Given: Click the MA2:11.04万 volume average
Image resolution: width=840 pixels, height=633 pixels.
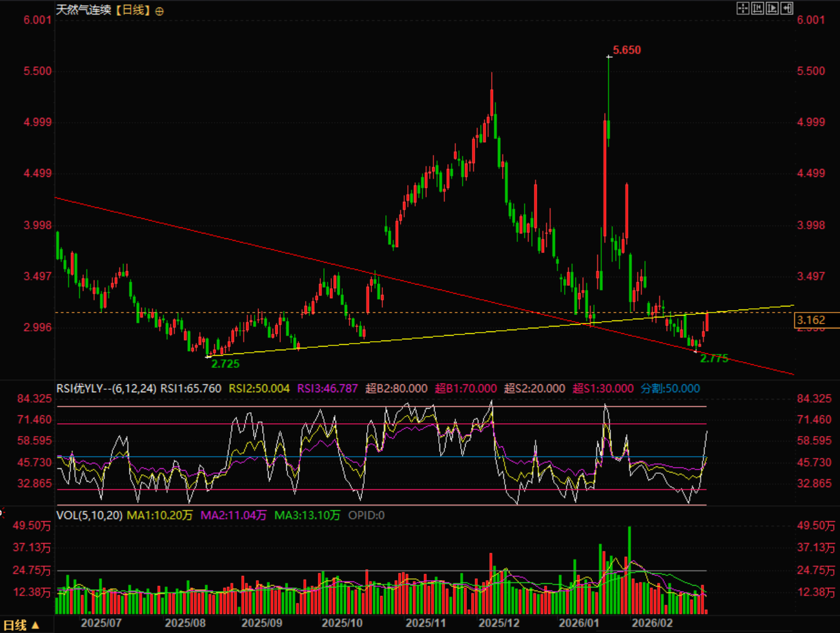Looking at the screenshot, I should click(234, 515).
